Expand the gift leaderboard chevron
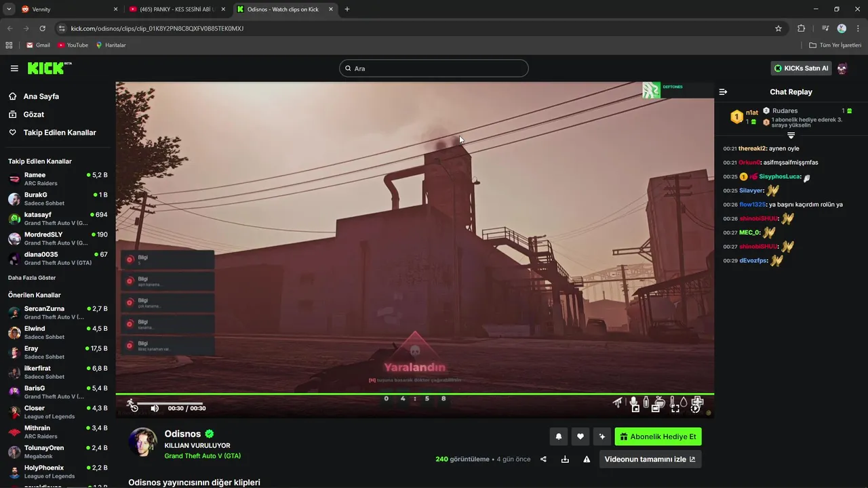The width and height of the screenshot is (868, 488). (x=791, y=135)
